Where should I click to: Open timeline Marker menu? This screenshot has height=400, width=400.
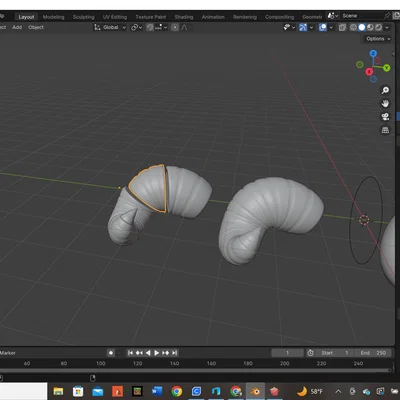click(7, 353)
